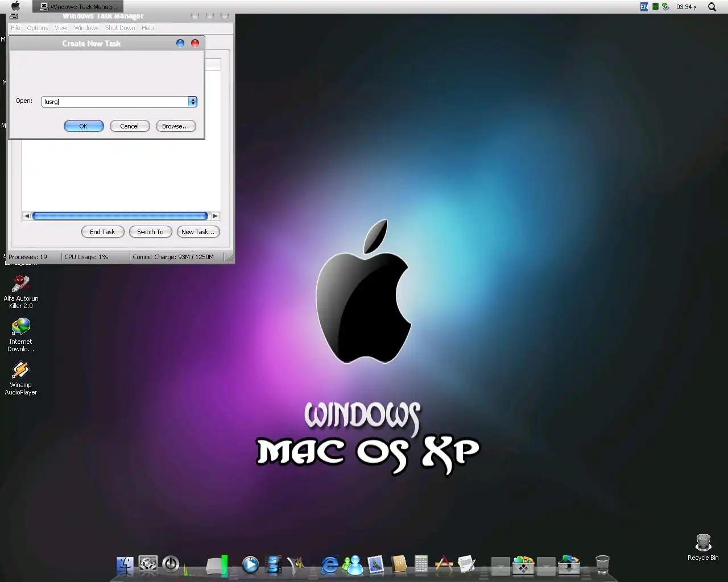
Task: Open the second plain gray dock stack
Action: coord(546,566)
